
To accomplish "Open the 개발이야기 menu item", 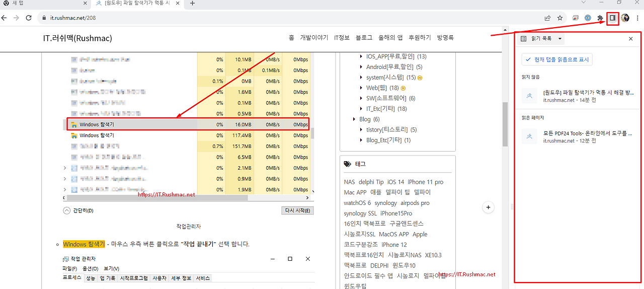I will (314, 38).
